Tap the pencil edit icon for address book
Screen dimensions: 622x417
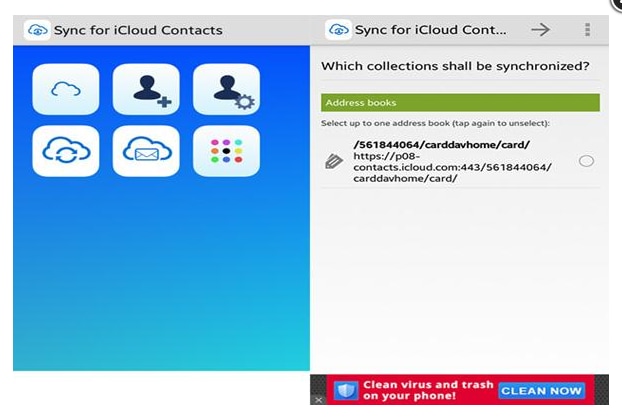(334, 161)
